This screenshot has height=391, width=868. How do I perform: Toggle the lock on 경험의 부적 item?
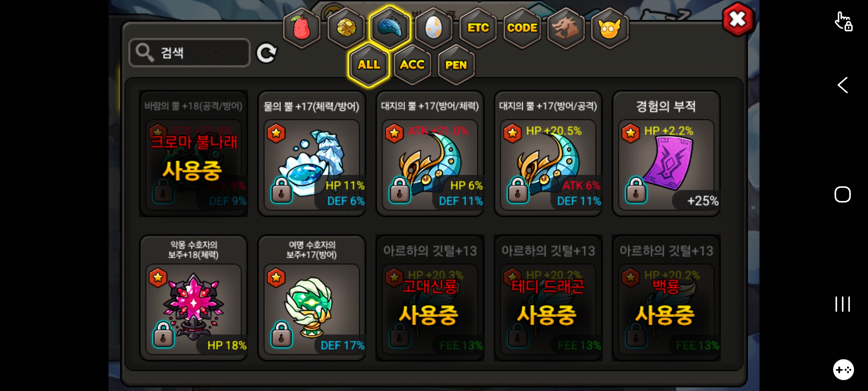[636, 190]
